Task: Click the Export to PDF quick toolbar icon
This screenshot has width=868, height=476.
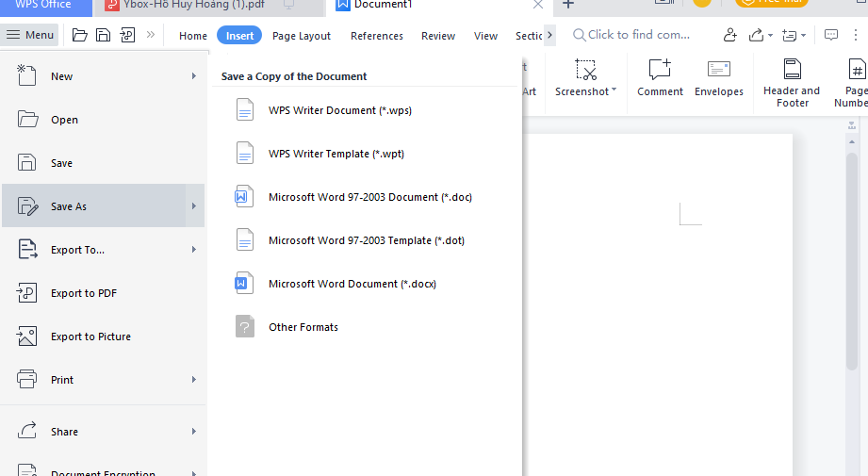Action: (x=127, y=36)
